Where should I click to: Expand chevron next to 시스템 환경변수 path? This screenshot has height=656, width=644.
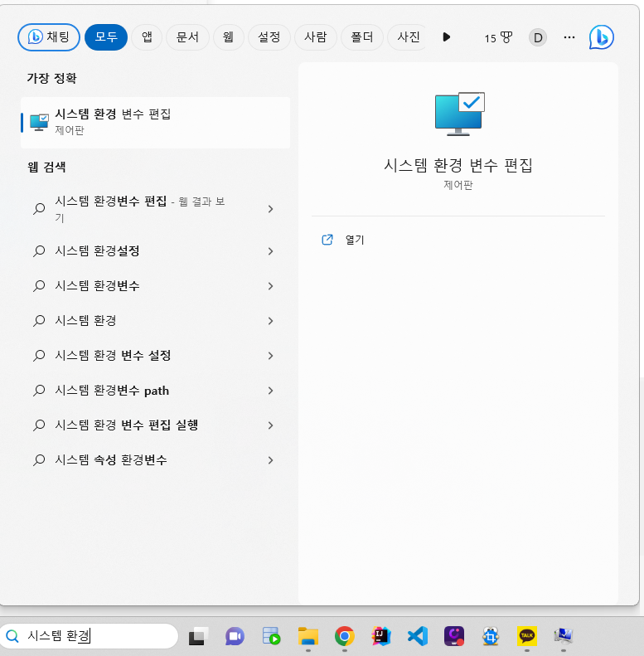tap(270, 391)
